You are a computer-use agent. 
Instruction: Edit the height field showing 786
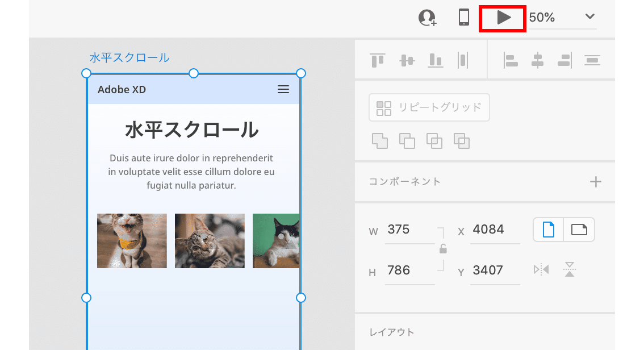pos(409,270)
